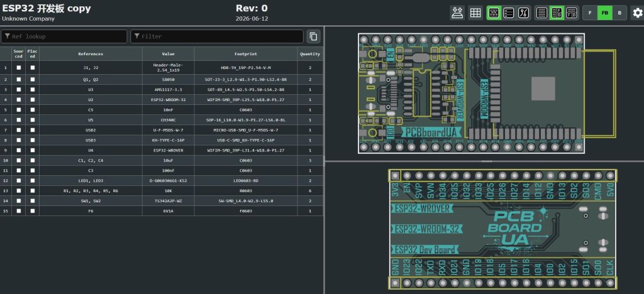The height and width of the screenshot is (294, 644).
Task: Select the 'LED0603-RD' footprint cell
Action: pyautogui.click(x=246, y=180)
